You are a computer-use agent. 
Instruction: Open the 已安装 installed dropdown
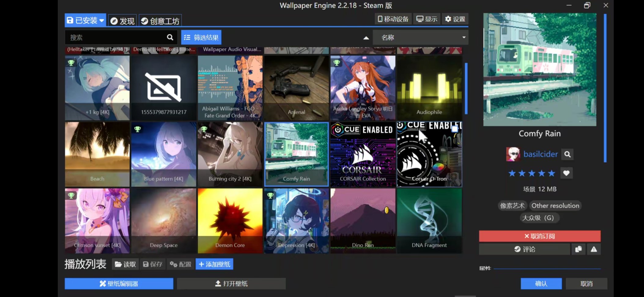coord(85,20)
